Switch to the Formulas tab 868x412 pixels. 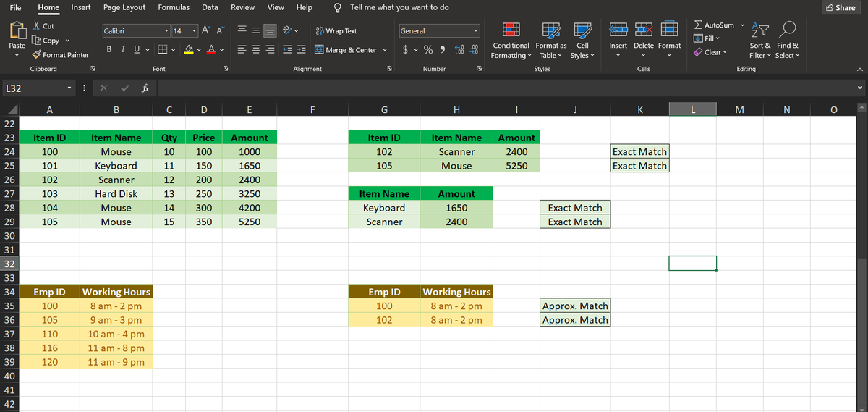[x=174, y=7]
